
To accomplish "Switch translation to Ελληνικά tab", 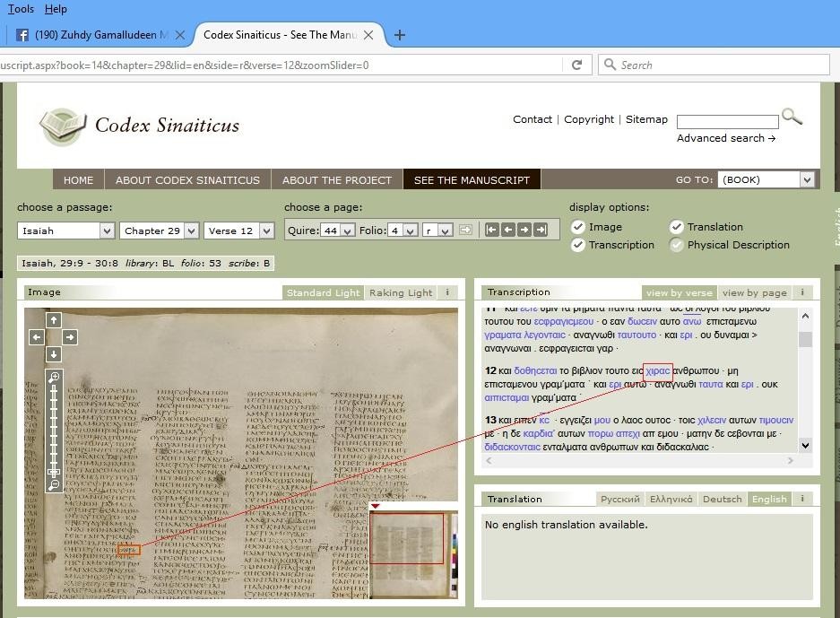I will click(x=671, y=499).
